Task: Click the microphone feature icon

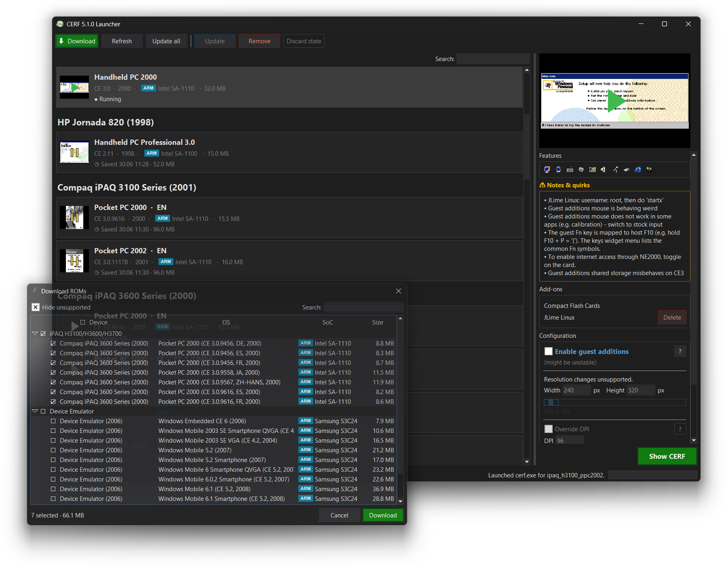Action: [x=615, y=170]
